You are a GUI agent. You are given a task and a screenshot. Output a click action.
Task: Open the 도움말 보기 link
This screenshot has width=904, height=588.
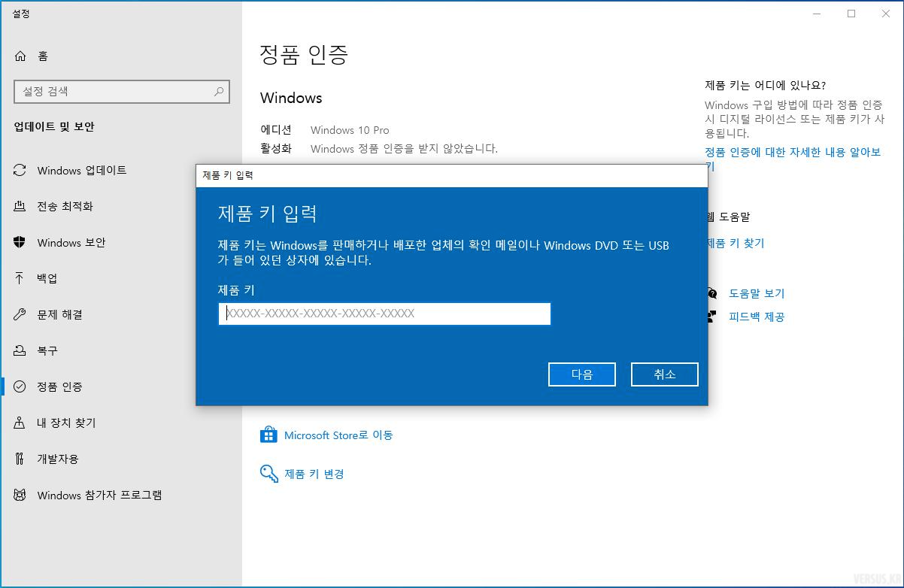[x=757, y=293]
